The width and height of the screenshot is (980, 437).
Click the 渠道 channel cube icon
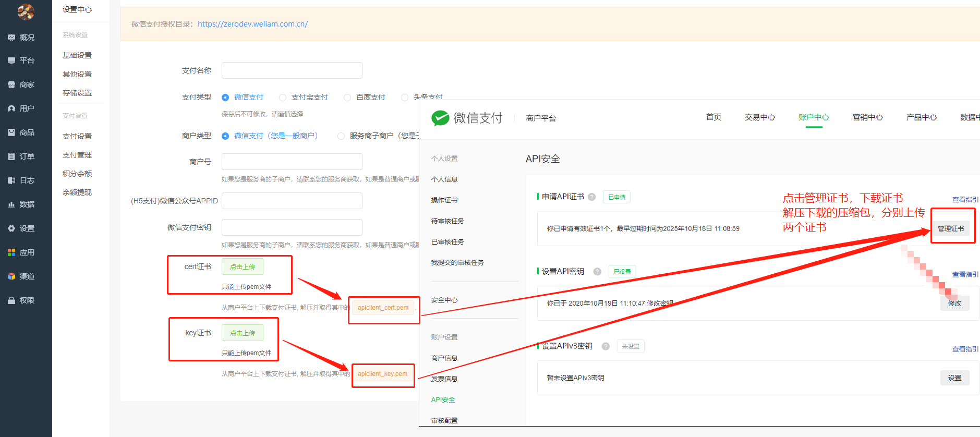pos(11,276)
